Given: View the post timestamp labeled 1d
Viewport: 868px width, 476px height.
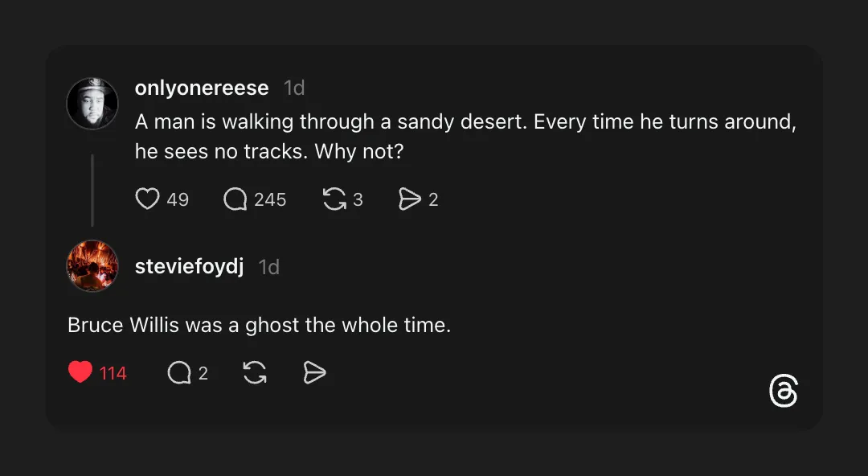Looking at the screenshot, I should 294,88.
